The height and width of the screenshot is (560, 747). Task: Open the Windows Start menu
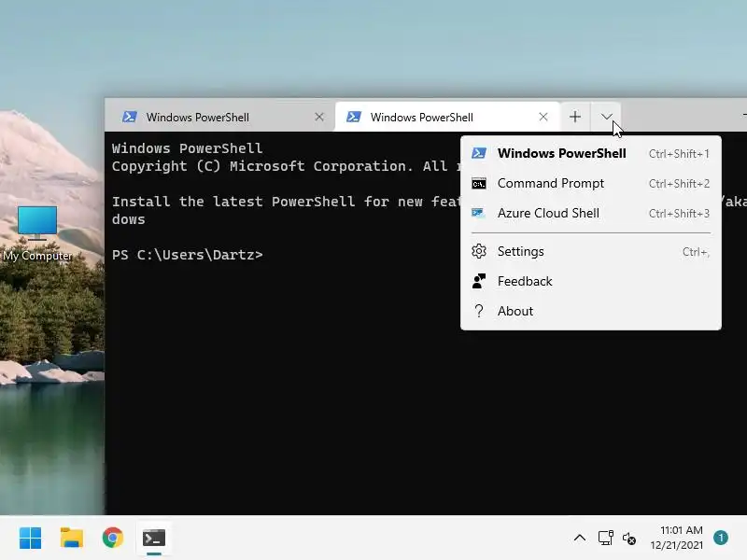point(31,539)
